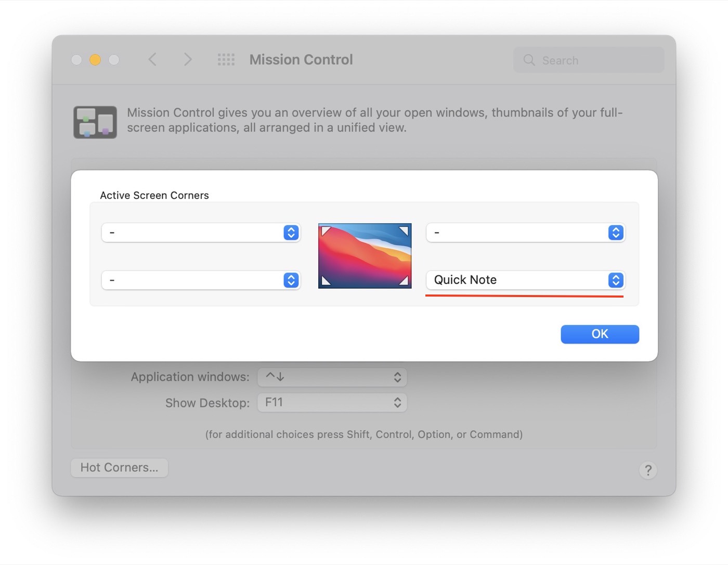Screen dimensions: 728x565
Task: Expand the Show Desktop F11 dropdown
Action: pos(332,403)
